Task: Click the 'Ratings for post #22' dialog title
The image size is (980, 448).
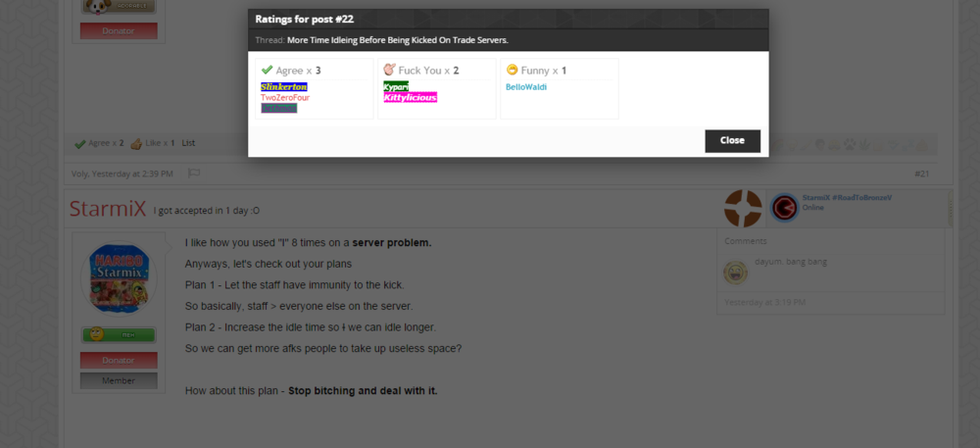Action: tap(305, 19)
